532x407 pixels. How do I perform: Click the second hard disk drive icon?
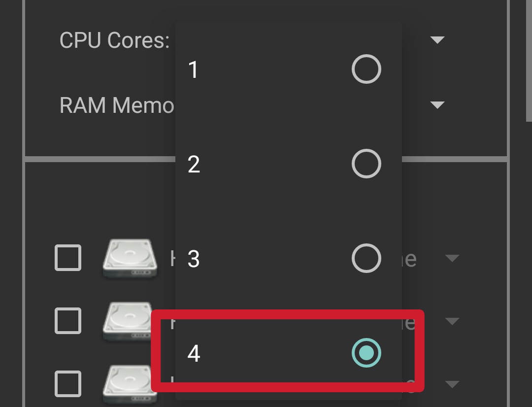pos(127,321)
